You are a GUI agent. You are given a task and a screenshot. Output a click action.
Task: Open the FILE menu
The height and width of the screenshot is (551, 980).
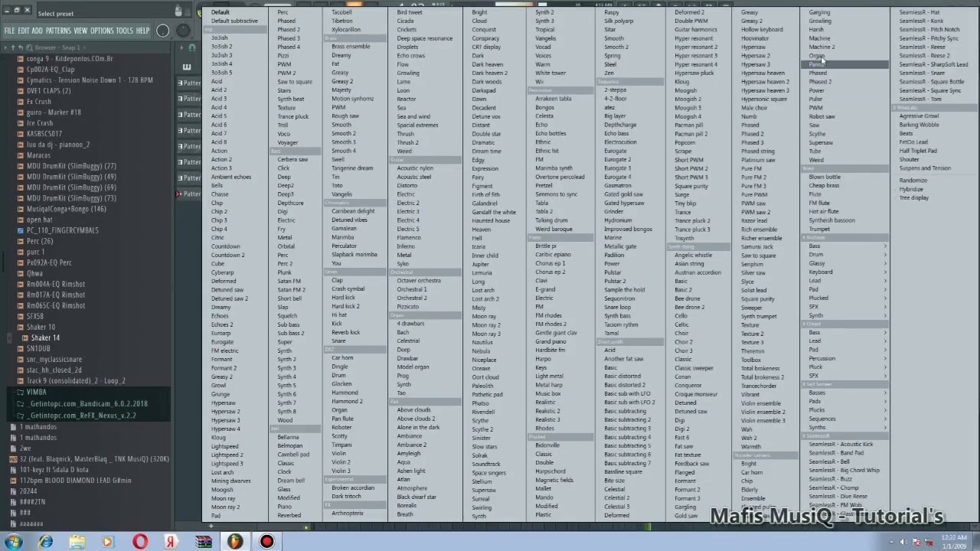coord(9,31)
